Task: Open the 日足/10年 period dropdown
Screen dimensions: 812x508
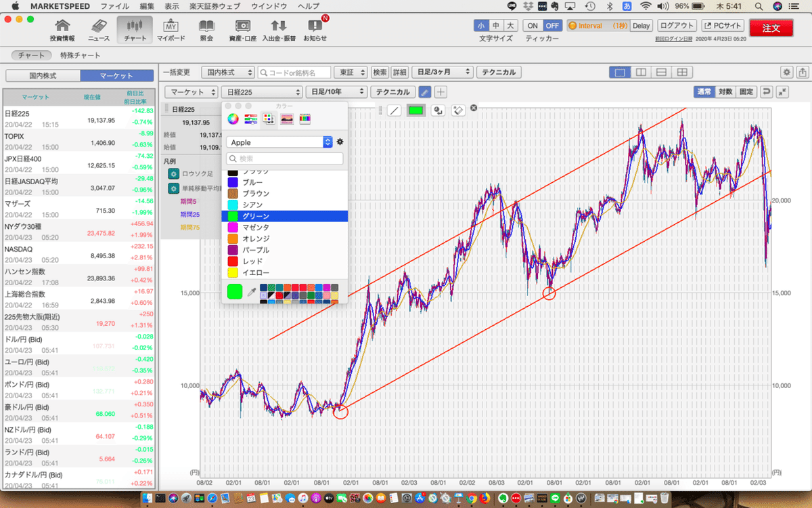Action: pyautogui.click(x=336, y=92)
